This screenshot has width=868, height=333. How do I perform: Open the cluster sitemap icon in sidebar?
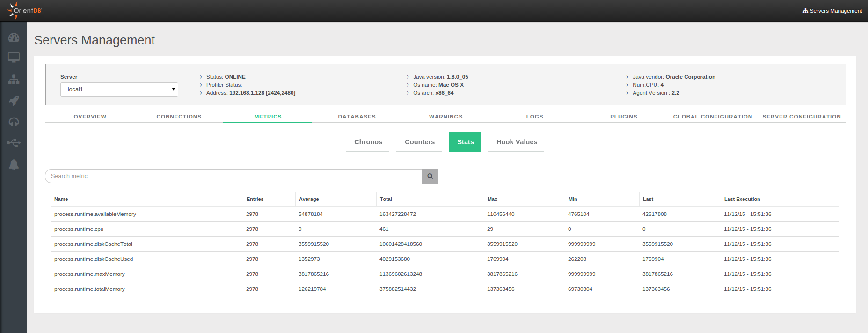[x=14, y=80]
